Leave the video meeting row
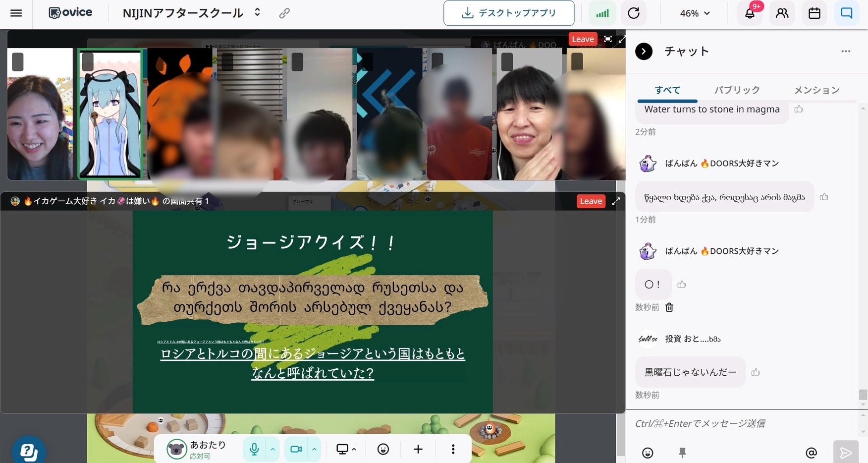 coord(583,39)
